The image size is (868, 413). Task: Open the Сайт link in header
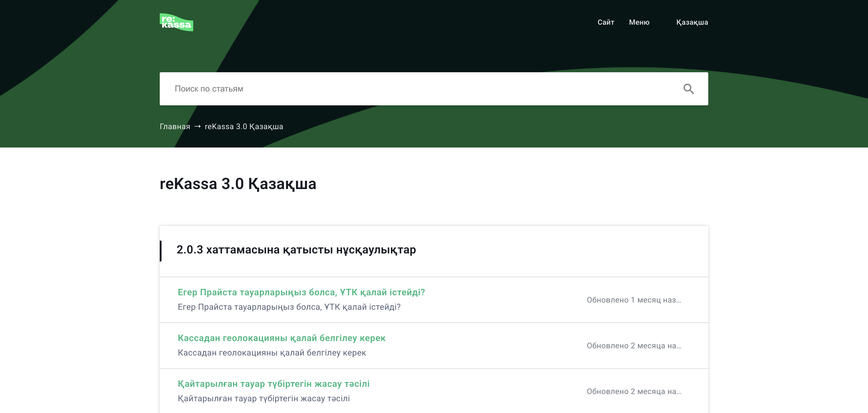click(605, 22)
